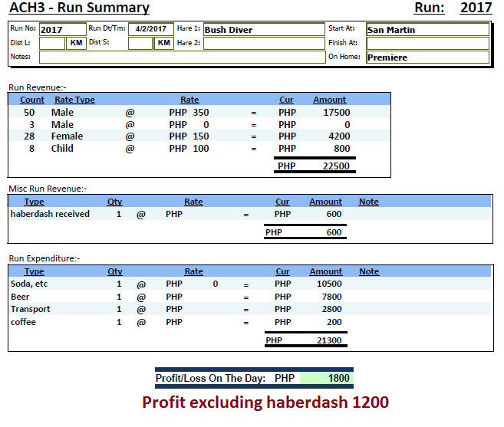Image resolution: width=504 pixels, height=427 pixels.
Task: Click the Dist S distance input box
Action: (140, 43)
